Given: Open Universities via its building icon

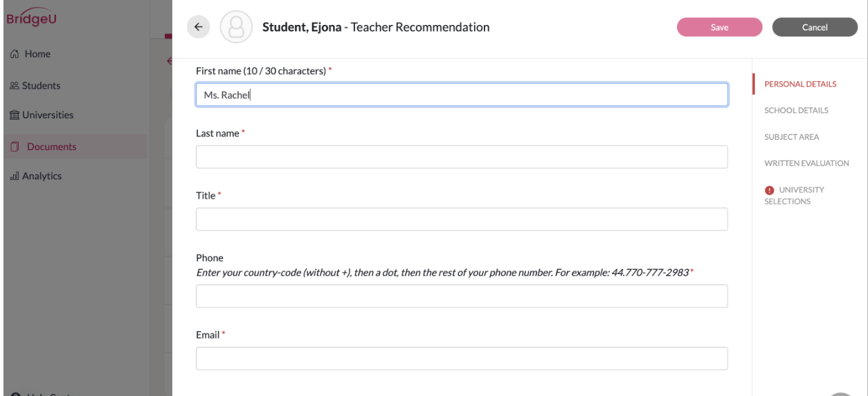Looking at the screenshot, I should [15, 115].
